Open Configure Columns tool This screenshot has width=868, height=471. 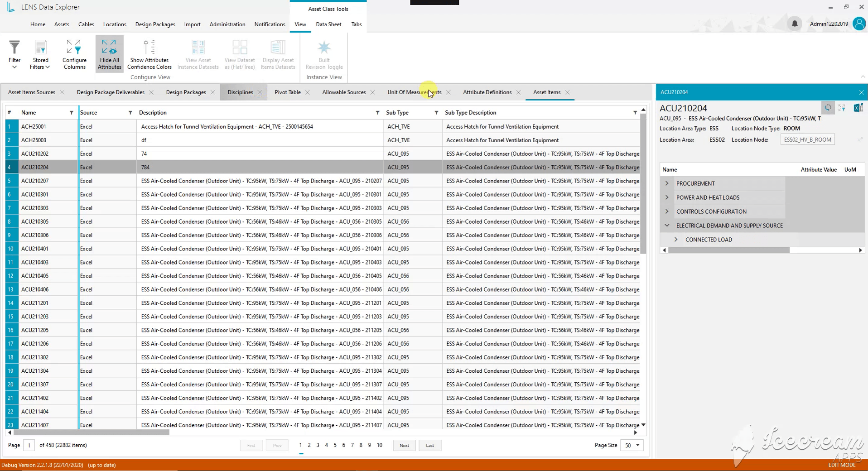[x=74, y=54]
